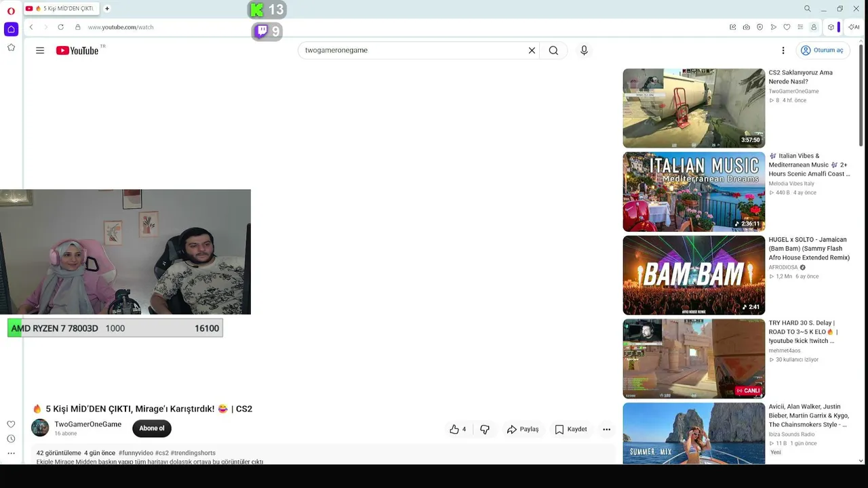Open a new tab with the plus button
This screenshot has height=488, width=868.
pos(107,9)
